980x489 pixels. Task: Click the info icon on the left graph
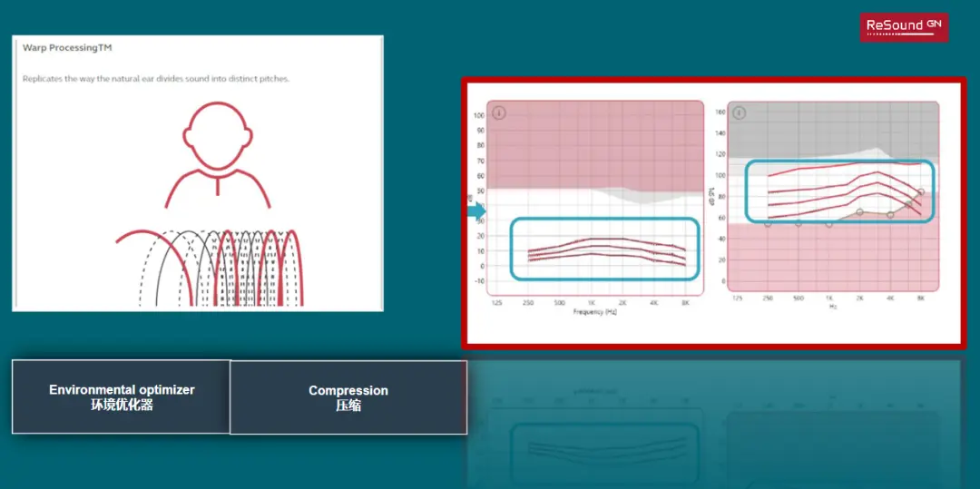(499, 112)
